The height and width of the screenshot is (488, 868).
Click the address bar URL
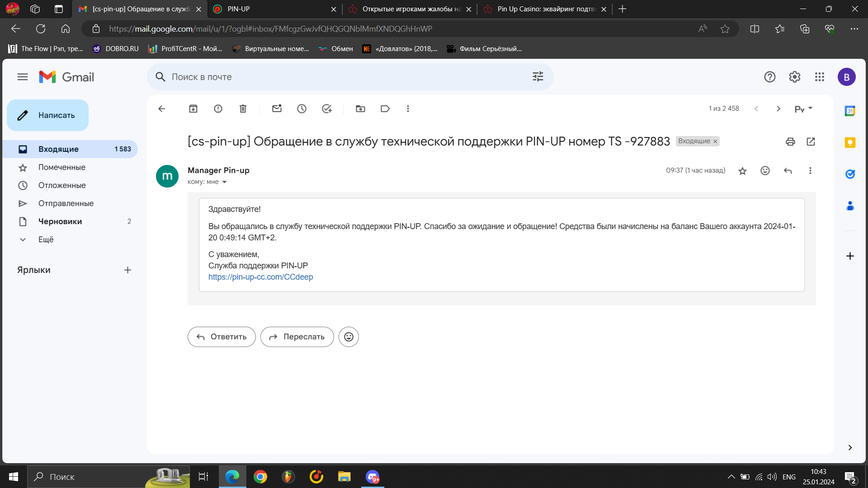tap(270, 29)
